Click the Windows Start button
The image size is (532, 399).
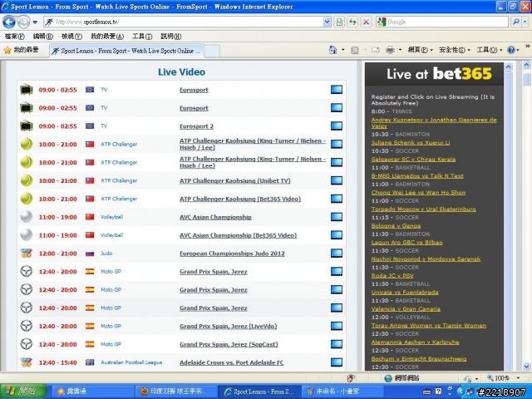[23, 392]
